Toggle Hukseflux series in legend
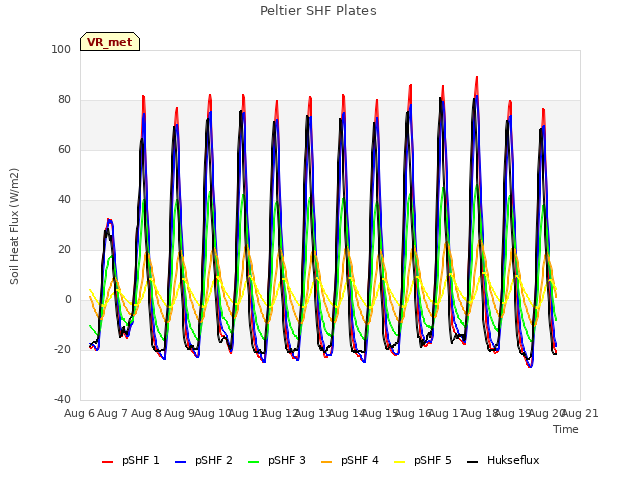 click(503, 460)
